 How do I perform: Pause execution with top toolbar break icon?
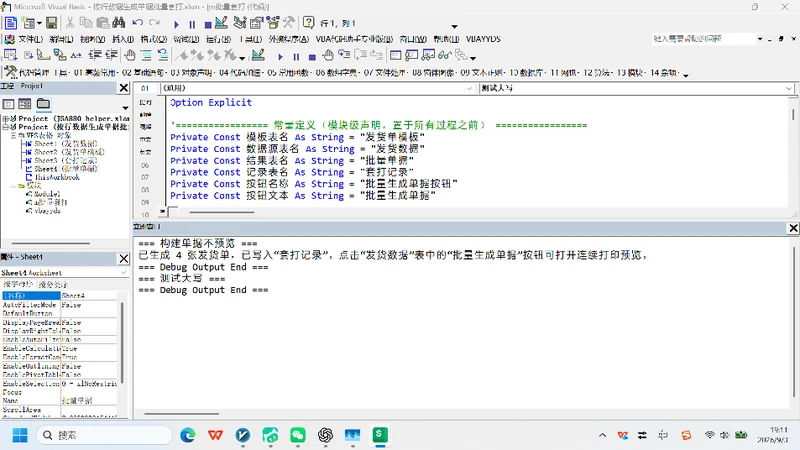coord(192,24)
